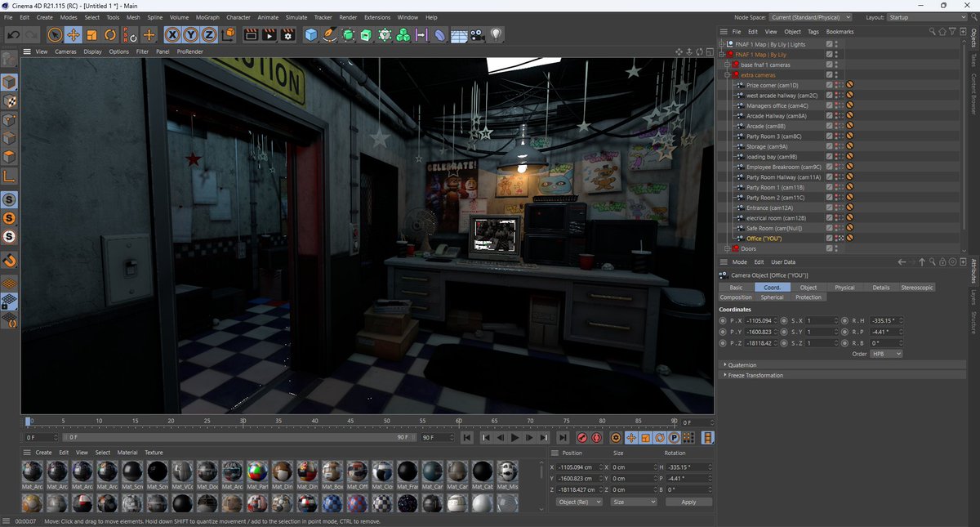
Task: Add a Floor environment object
Action: pos(459,35)
